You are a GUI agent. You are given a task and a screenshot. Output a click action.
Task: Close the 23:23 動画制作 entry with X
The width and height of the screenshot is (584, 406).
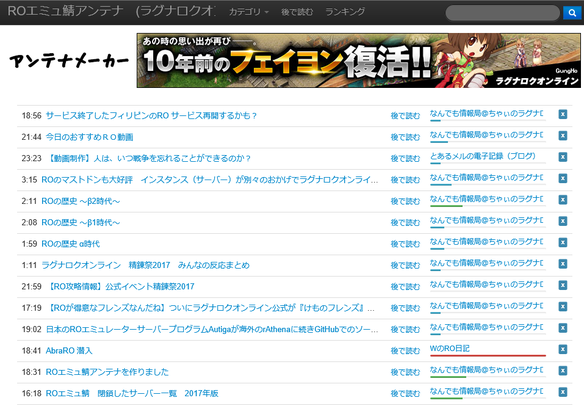pyautogui.click(x=563, y=157)
